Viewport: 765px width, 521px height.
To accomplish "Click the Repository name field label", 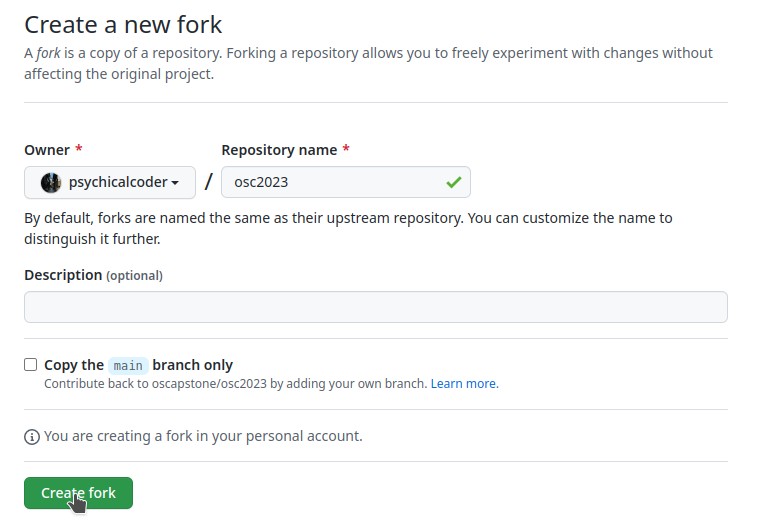I will (279, 150).
